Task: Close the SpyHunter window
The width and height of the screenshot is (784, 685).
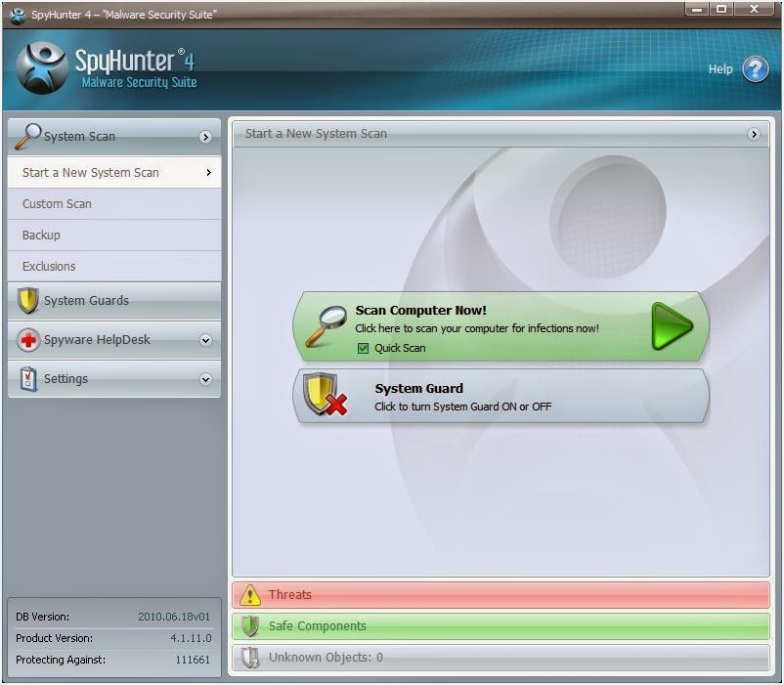Action: (x=755, y=9)
